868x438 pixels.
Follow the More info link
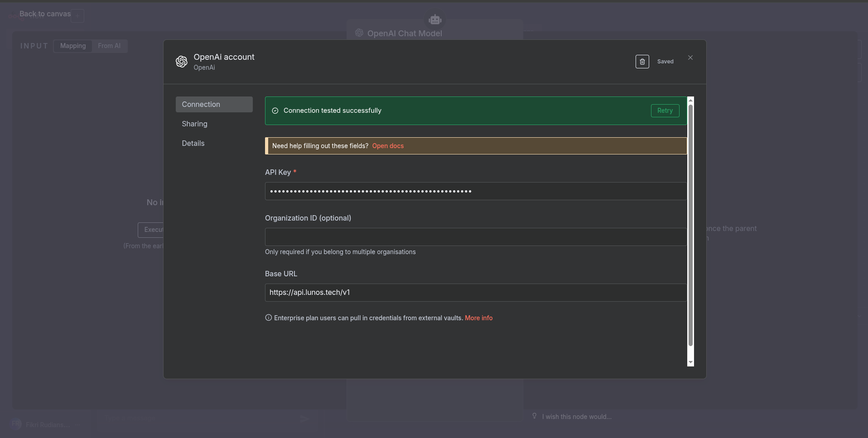[478, 318]
